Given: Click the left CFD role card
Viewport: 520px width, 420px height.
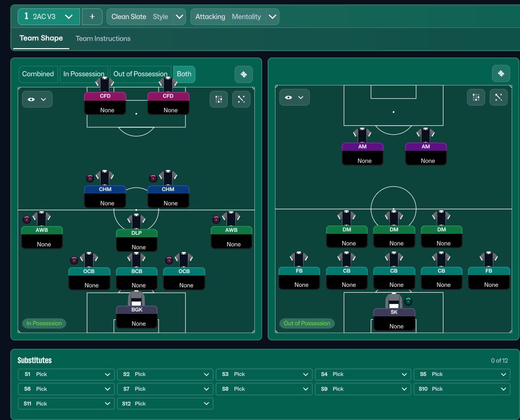Looking at the screenshot, I should tap(105, 104).
